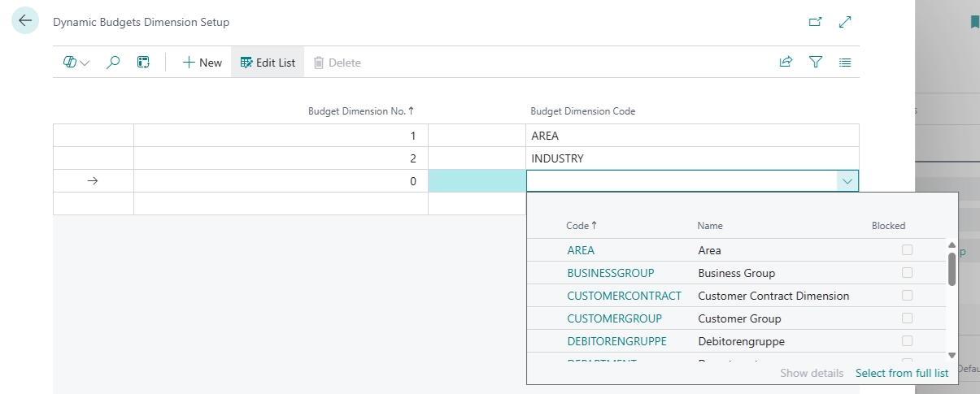This screenshot has width=980, height=394.
Task: Open page in new window icon
Action: pyautogui.click(x=815, y=22)
